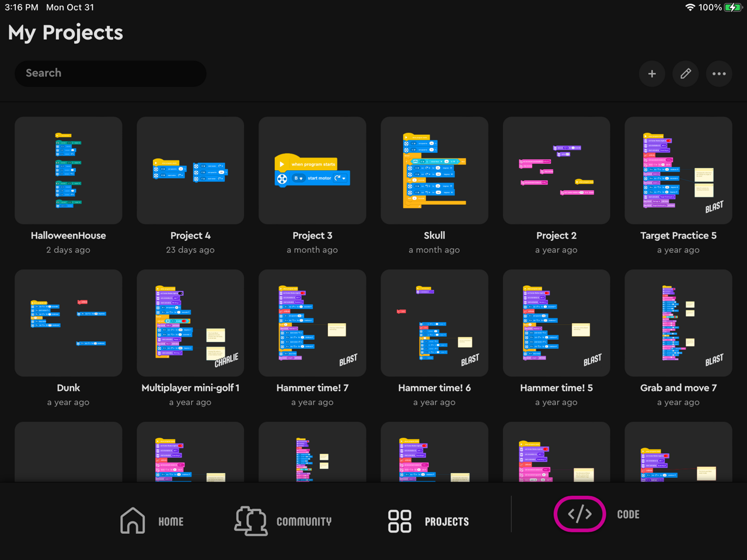Tap the Projects grid icon
747x560 pixels.
(400, 521)
